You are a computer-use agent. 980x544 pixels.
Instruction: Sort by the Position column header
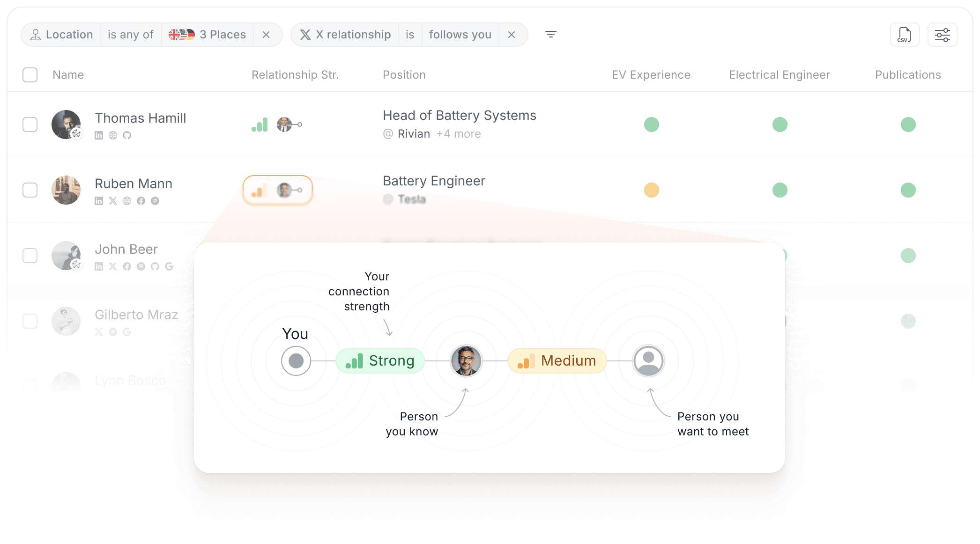404,75
